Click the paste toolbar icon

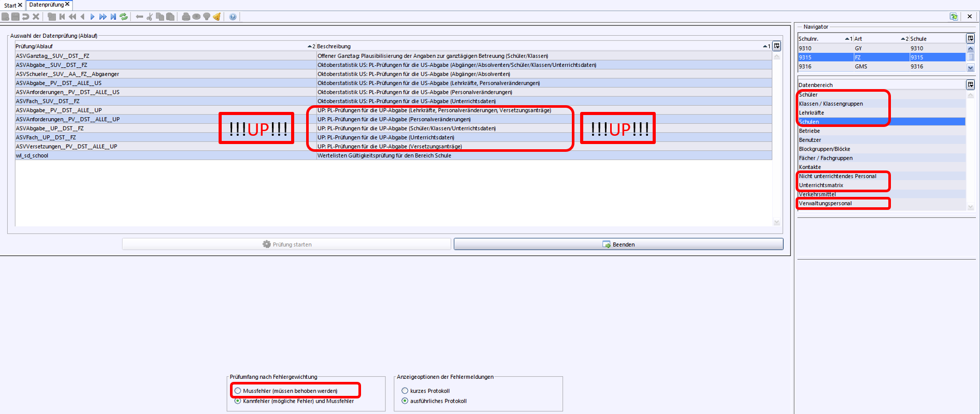(170, 17)
